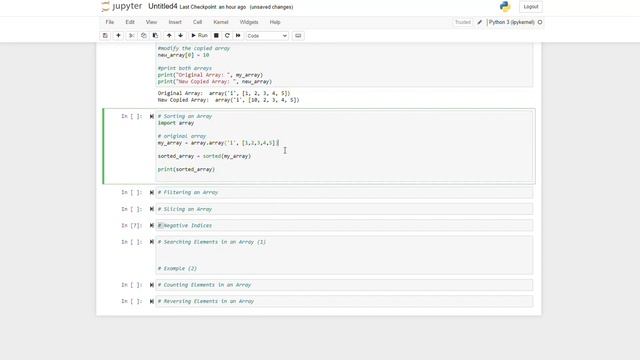The height and width of the screenshot is (360, 640).
Task: Click the Reversing Elements in an Array cell
Action: pyautogui.click(x=344, y=301)
